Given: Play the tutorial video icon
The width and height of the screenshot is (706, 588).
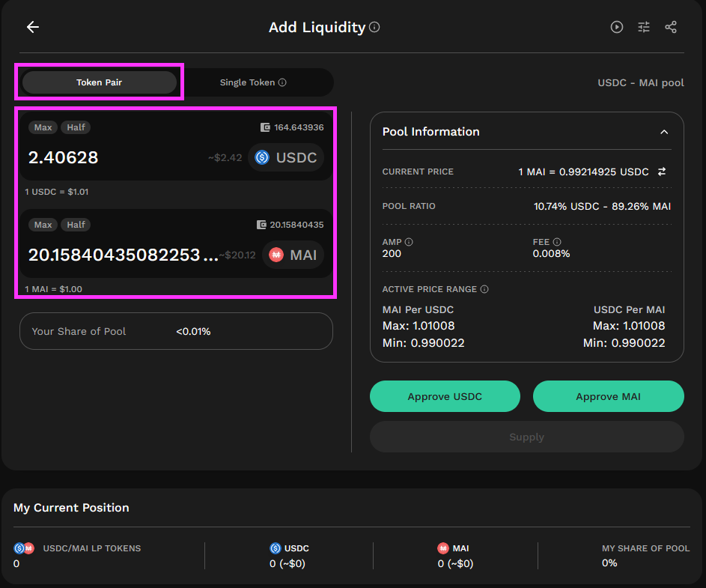Looking at the screenshot, I should pyautogui.click(x=616, y=27).
